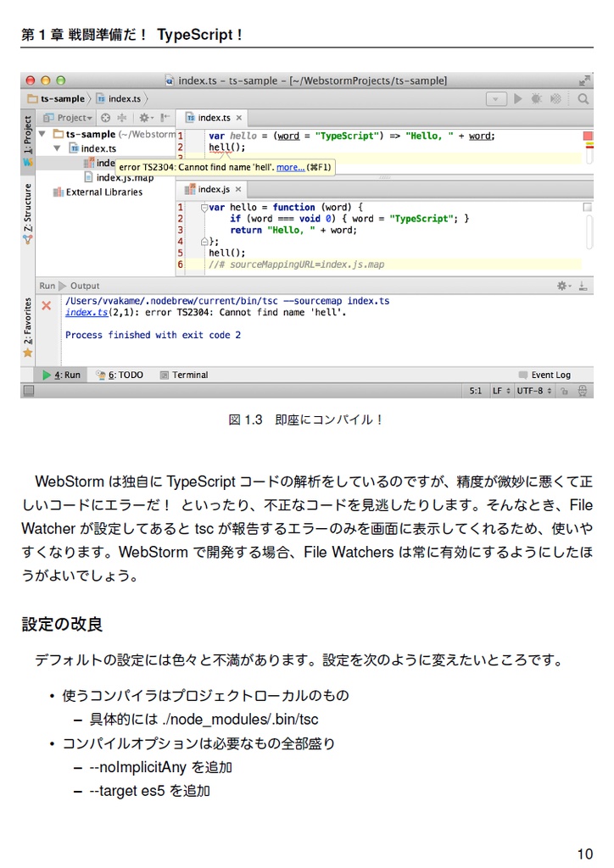
Task: Click the index.js editor vertical scrollbar
Action: (x=589, y=232)
